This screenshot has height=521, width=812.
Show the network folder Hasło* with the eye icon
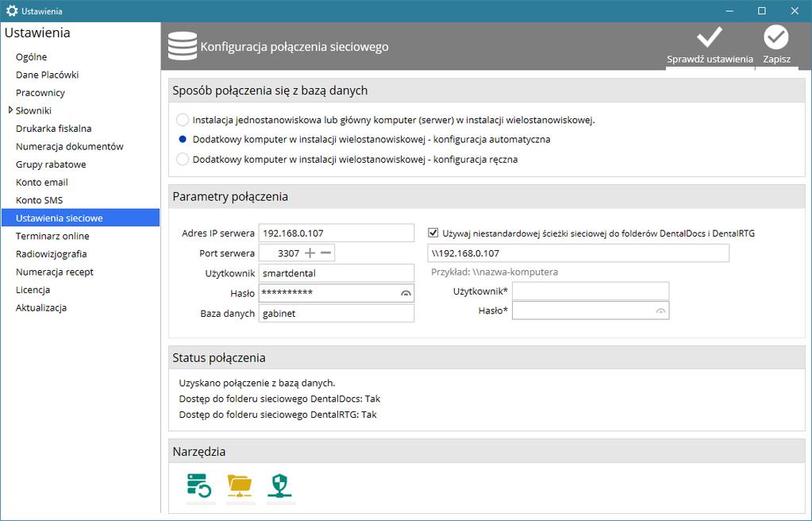(x=660, y=311)
